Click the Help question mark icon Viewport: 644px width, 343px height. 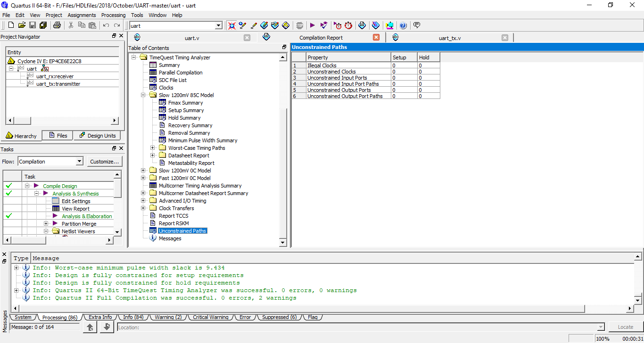(x=403, y=25)
